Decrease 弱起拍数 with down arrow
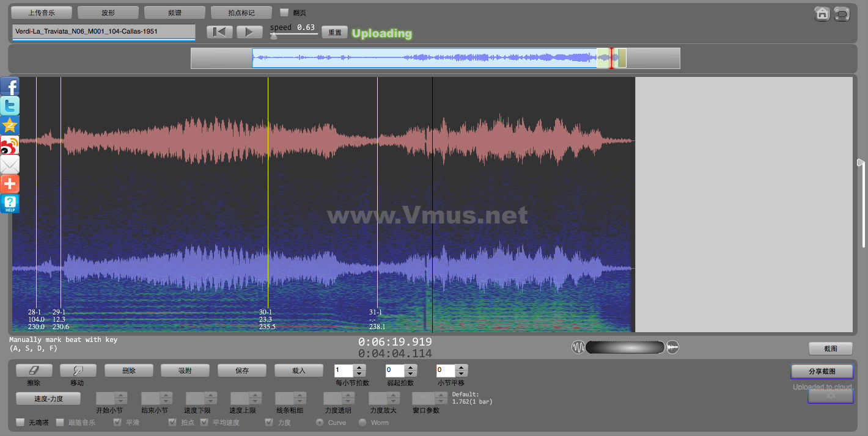This screenshot has width=868, height=436. (411, 374)
